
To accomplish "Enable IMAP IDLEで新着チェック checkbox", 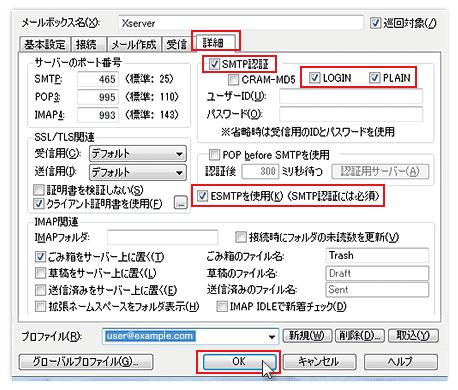I will click(x=222, y=306).
